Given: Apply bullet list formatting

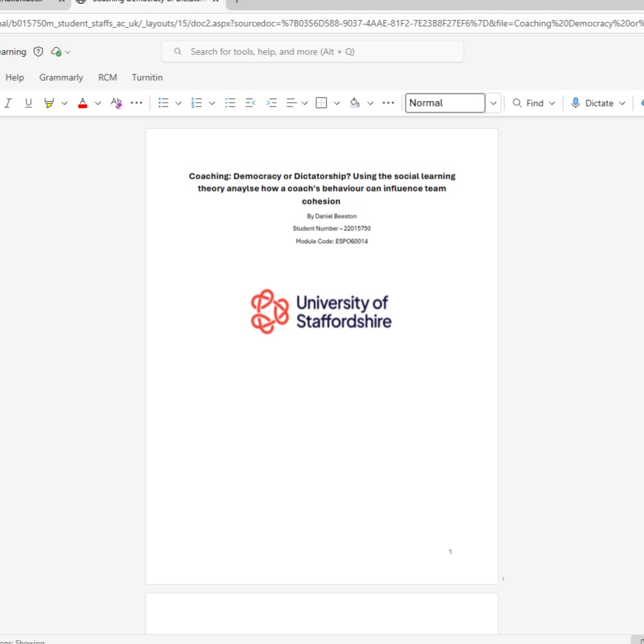Looking at the screenshot, I should click(164, 103).
